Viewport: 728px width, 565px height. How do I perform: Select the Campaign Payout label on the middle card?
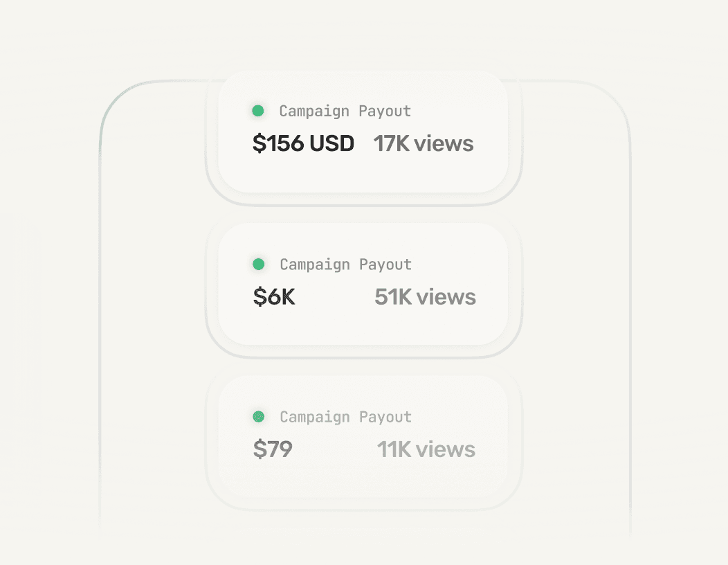pos(345,264)
